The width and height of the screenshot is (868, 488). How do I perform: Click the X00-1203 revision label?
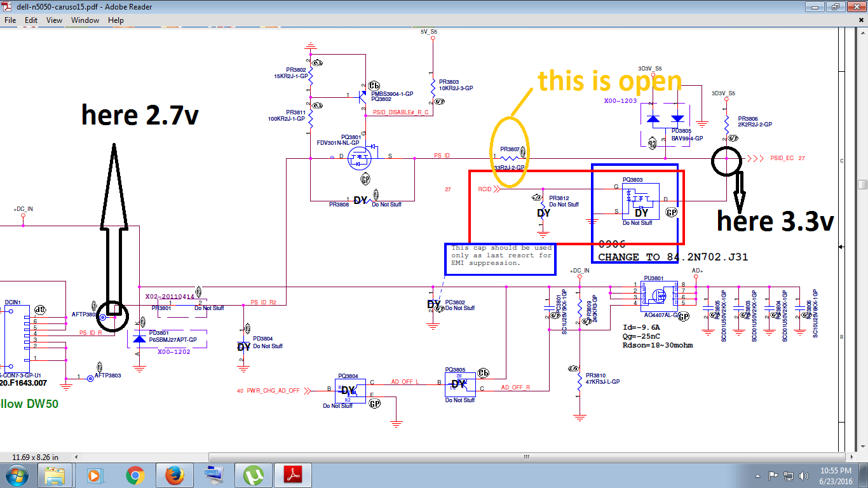621,100
